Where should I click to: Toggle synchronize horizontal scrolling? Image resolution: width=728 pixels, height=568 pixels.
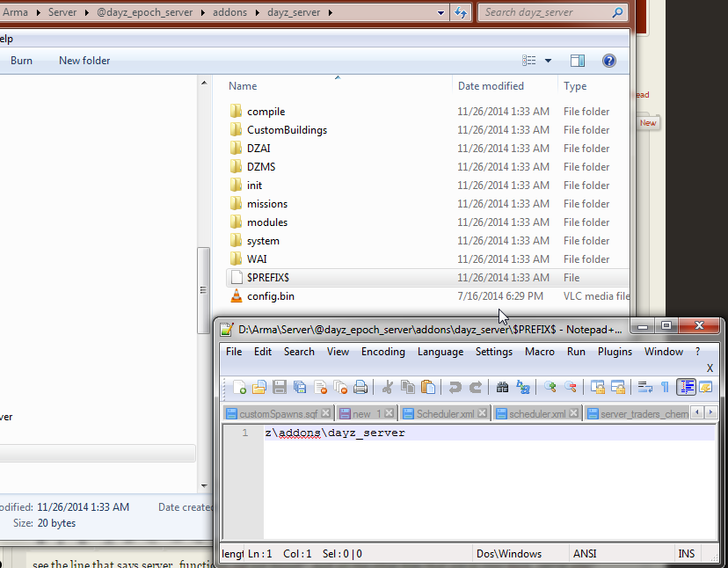click(x=618, y=387)
